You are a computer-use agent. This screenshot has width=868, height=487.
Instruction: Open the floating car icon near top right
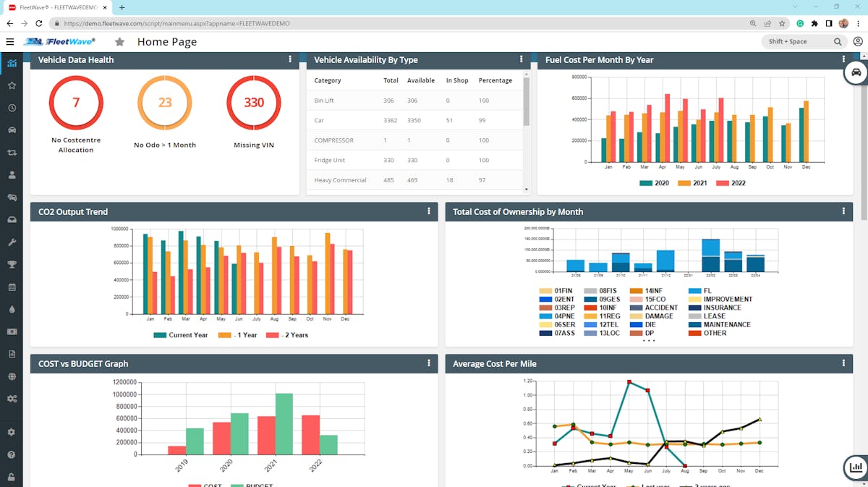856,72
